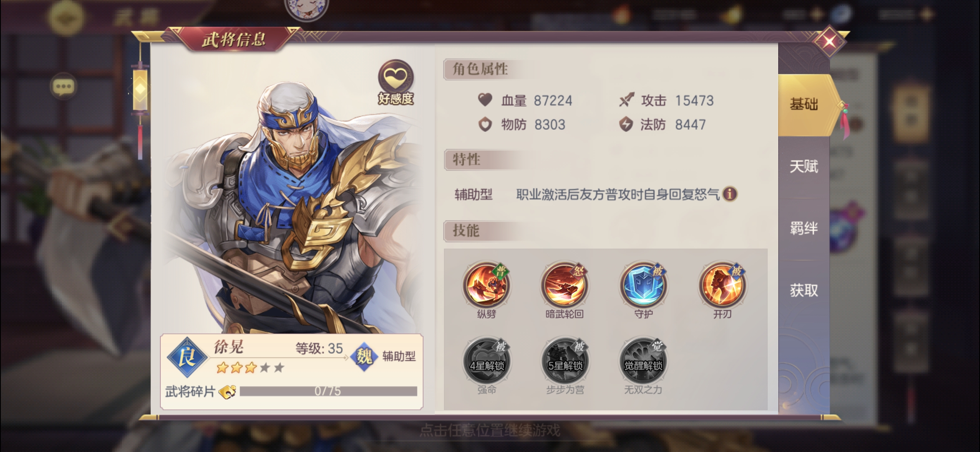The image size is (980, 452).
Task: Close the 武将信息 panel
Action: tap(830, 41)
